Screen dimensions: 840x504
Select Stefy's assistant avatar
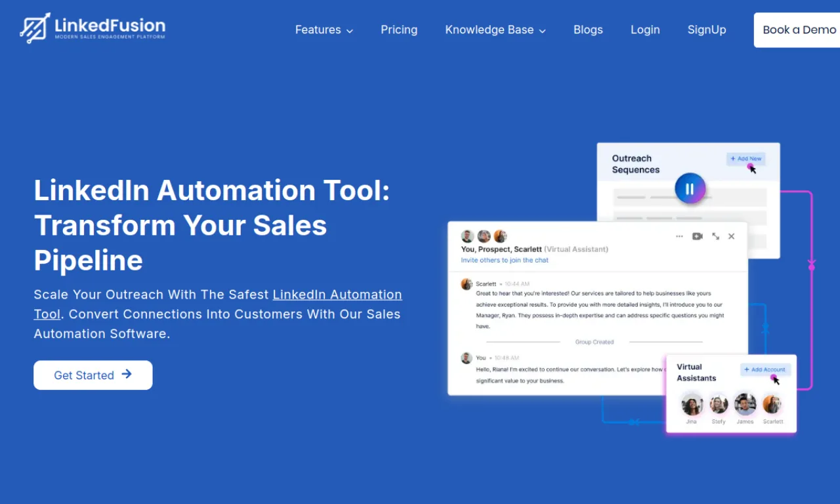[x=719, y=404]
